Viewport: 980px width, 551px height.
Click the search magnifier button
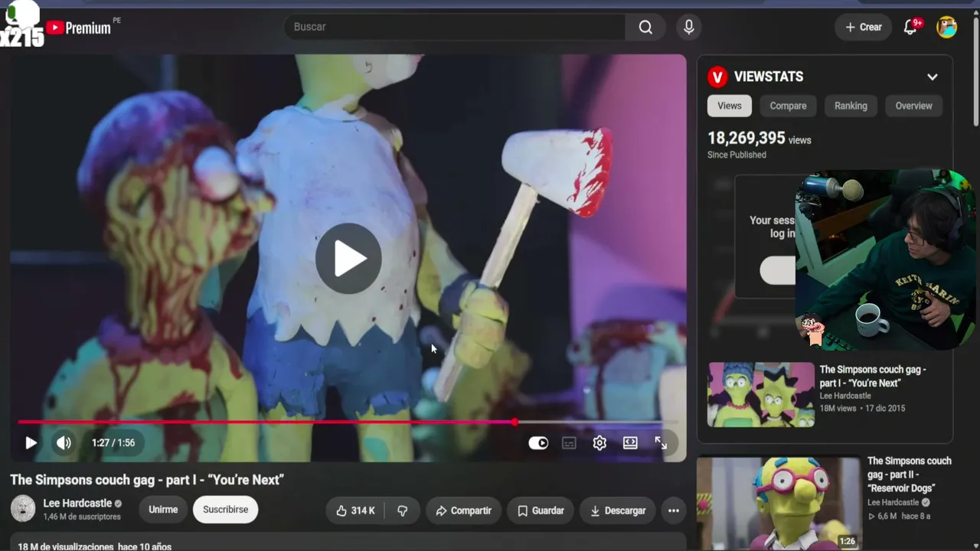[x=645, y=27]
